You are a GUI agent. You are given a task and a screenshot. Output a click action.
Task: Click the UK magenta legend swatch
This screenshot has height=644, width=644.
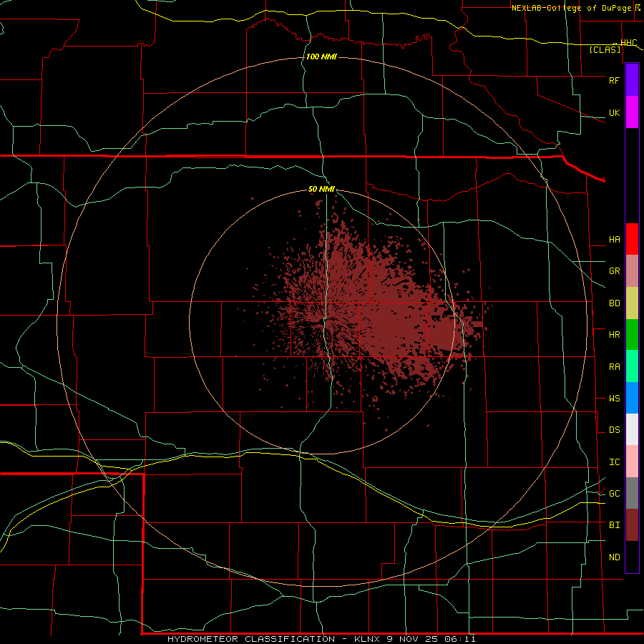tap(632, 112)
